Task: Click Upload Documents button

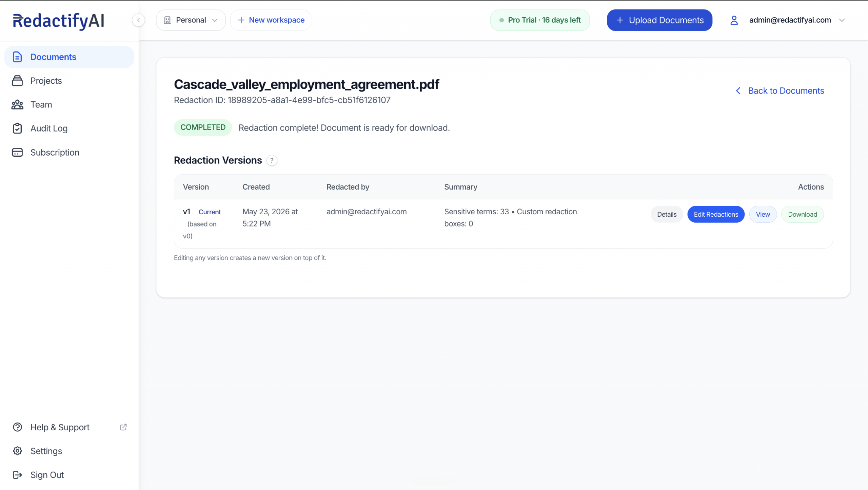Action: pyautogui.click(x=659, y=20)
